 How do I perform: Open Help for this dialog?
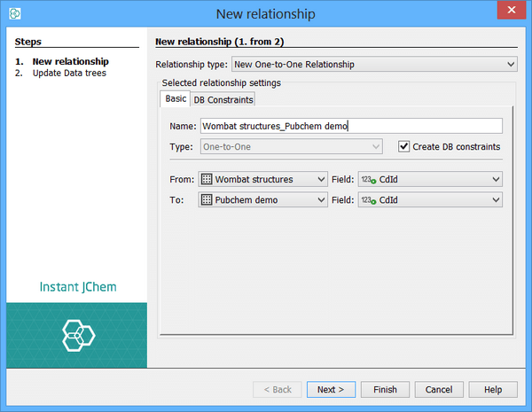tap(493, 390)
